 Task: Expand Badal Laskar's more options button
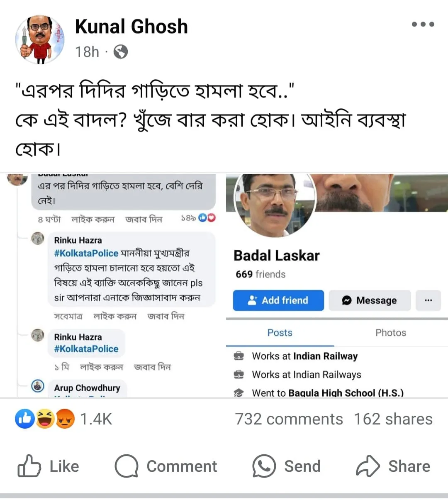(428, 300)
